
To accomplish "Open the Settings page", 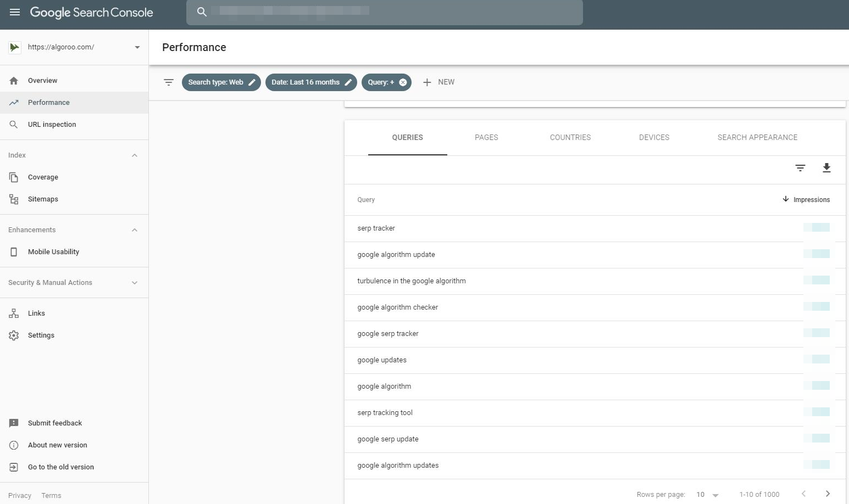I will click(41, 335).
